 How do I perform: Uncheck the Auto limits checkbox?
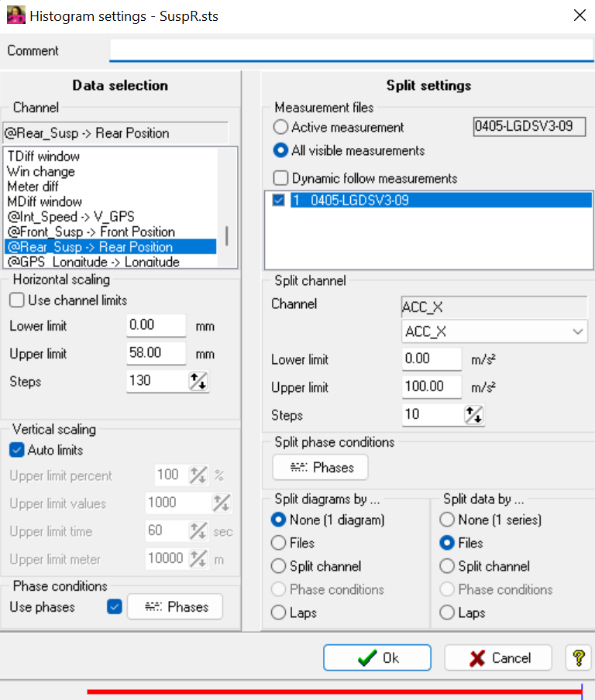pos(17,450)
